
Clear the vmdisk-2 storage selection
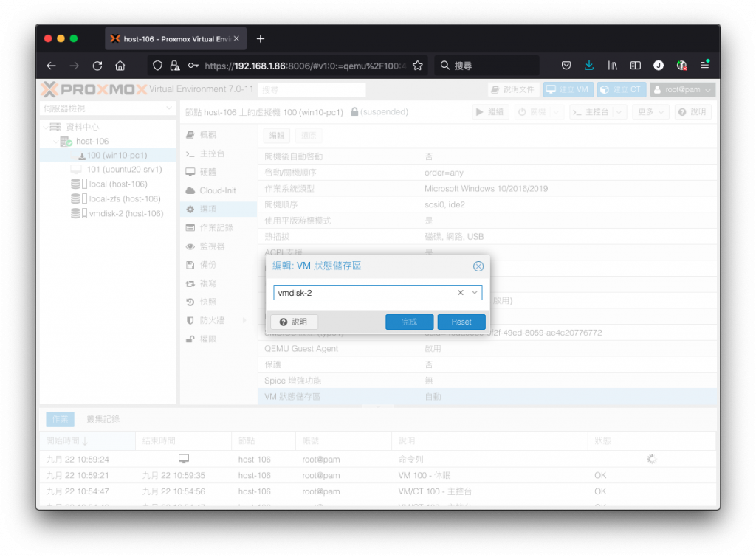[461, 292]
